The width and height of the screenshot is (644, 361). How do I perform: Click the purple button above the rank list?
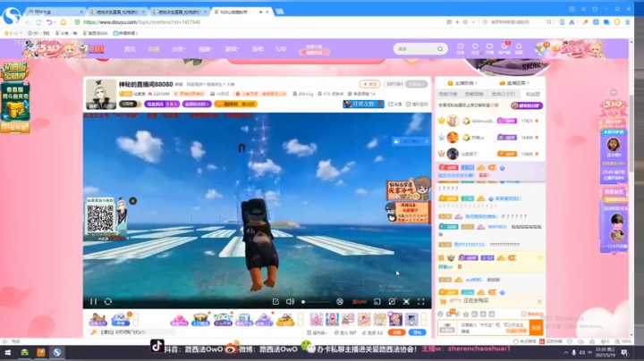coord(527,105)
